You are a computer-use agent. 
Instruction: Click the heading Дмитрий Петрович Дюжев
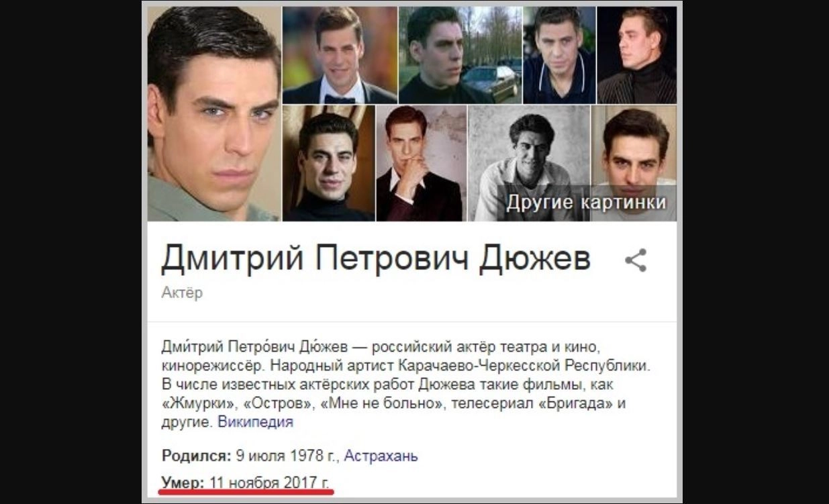tap(376, 259)
